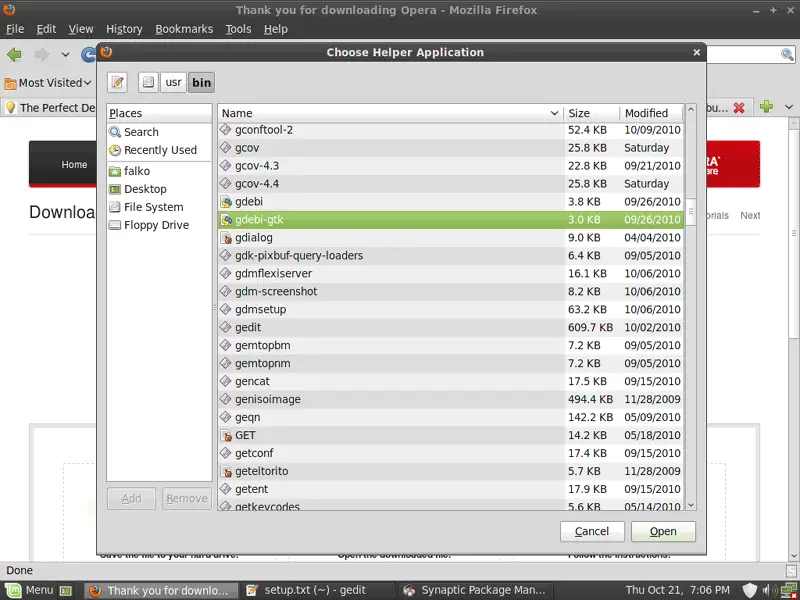Open Recently Used in Places
Image resolution: width=800 pixels, height=600 pixels.
pos(160,150)
